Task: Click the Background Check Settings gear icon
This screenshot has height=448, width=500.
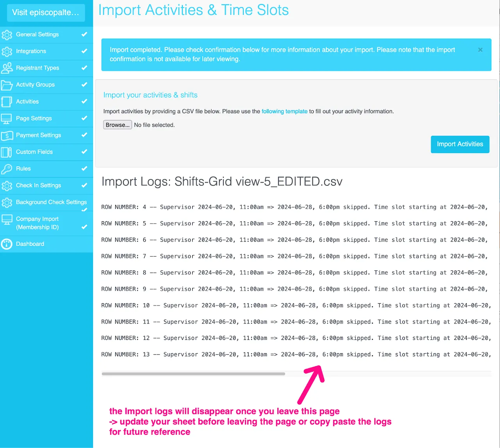Action: coord(7,203)
